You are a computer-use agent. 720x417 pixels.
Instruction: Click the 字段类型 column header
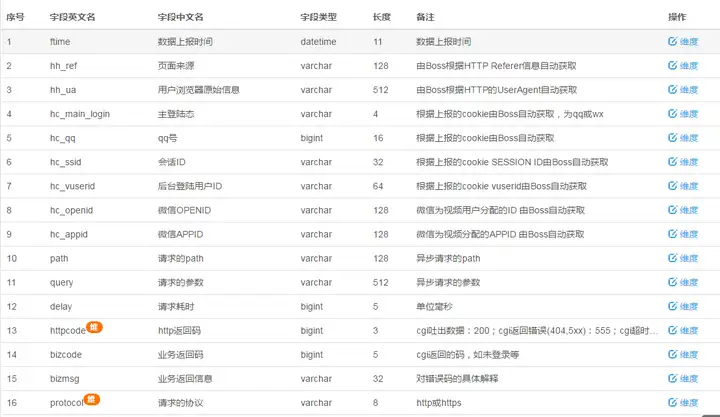coord(319,17)
